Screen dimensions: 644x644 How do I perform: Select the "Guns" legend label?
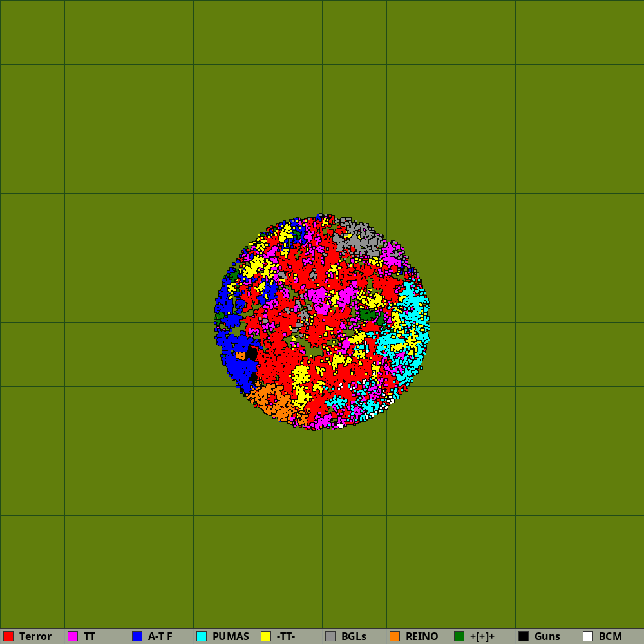547,637
